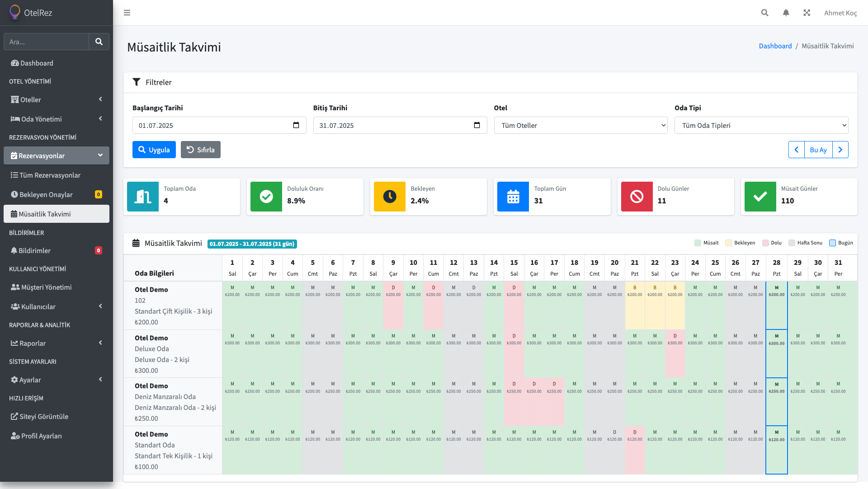Image resolution: width=868 pixels, height=489 pixels.
Task: Go to previous month arrow
Action: 797,150
